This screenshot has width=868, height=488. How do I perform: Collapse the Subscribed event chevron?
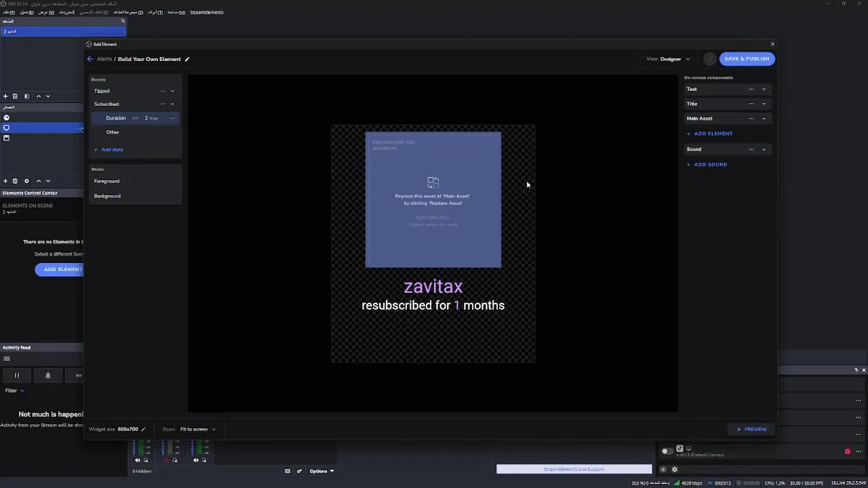click(x=172, y=104)
